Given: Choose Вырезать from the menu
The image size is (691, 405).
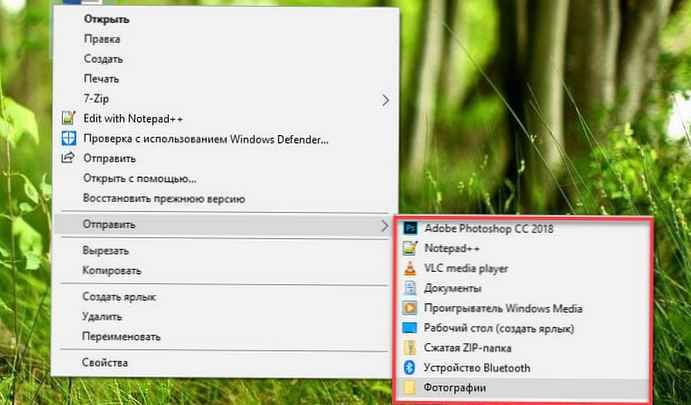Looking at the screenshot, I should click(x=105, y=251).
